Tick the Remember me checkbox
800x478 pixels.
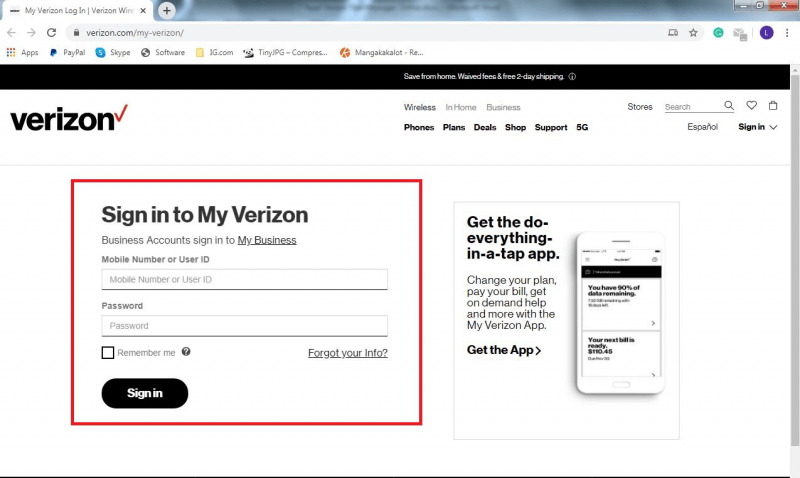pos(108,353)
